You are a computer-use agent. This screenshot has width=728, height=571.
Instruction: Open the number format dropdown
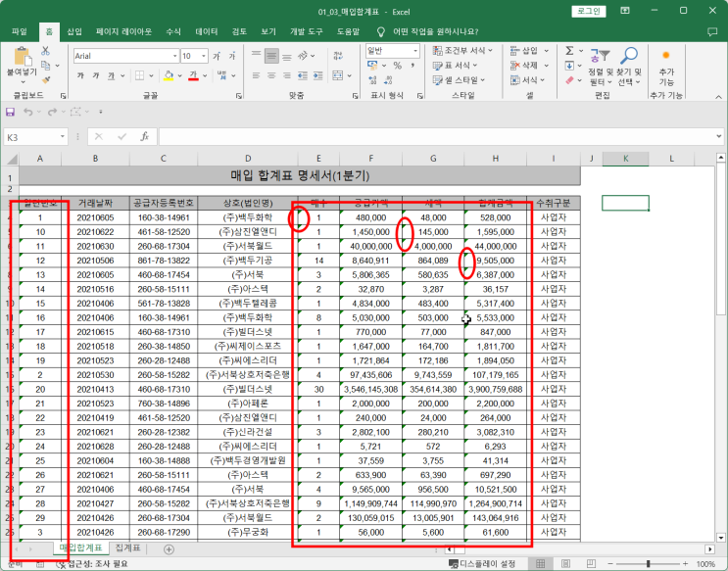415,51
